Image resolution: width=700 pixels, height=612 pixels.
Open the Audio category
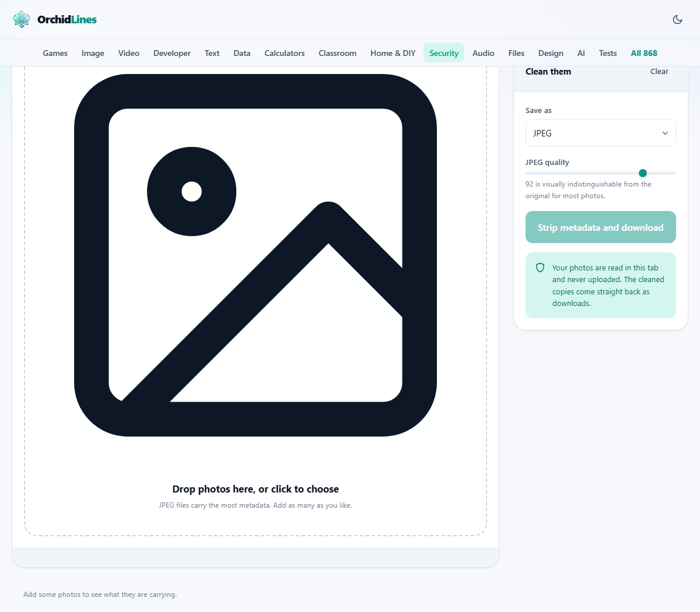pos(484,53)
